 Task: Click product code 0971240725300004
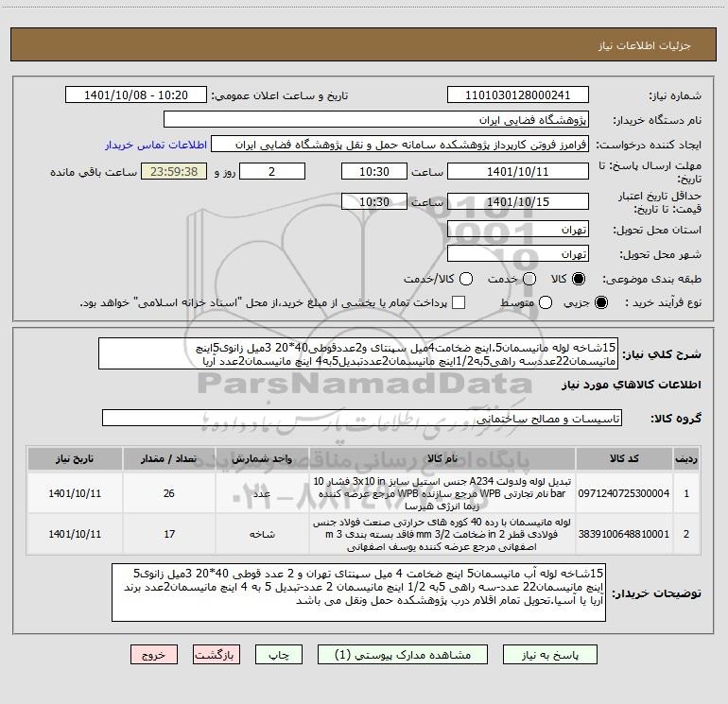click(x=624, y=493)
